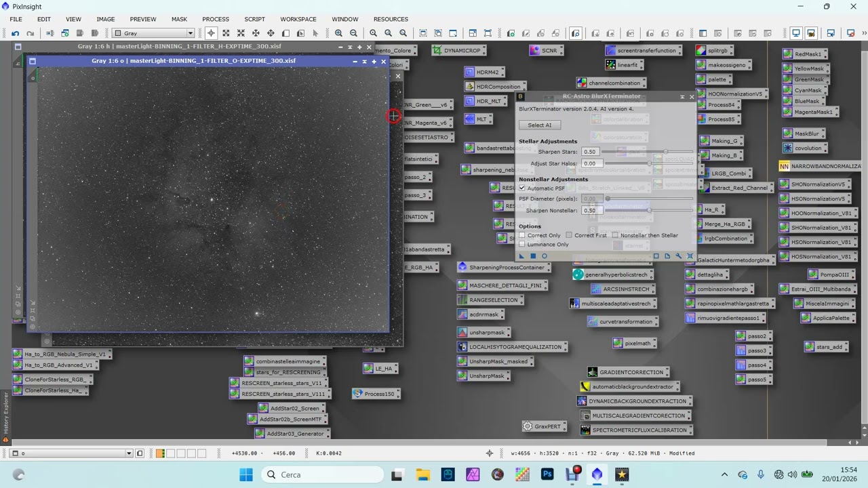Screen dimensions: 868x488
Task: Show hidden system tray icons chevron
Action: [x=724, y=474]
